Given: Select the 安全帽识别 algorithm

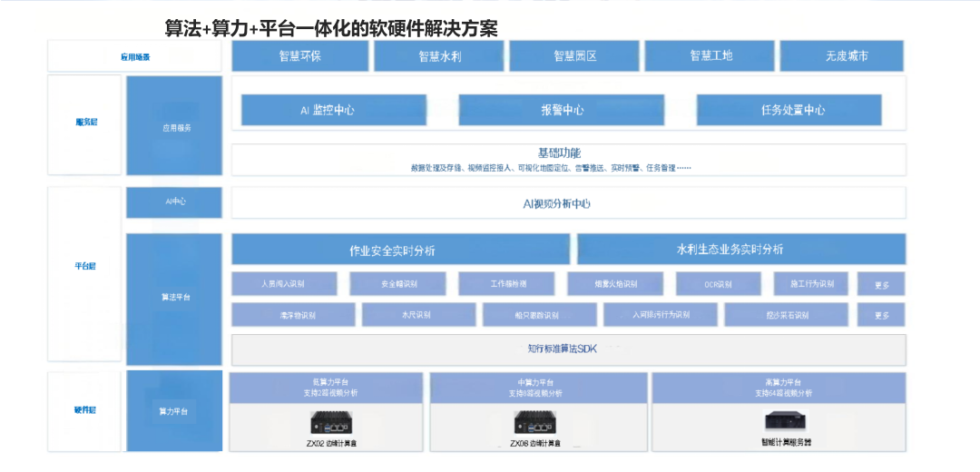Looking at the screenshot, I should pyautogui.click(x=398, y=283).
